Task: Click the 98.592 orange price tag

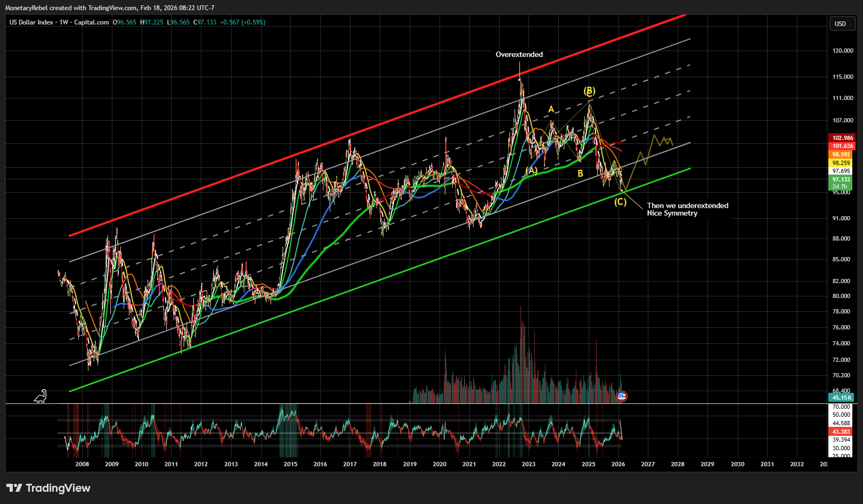Action: tap(841, 154)
